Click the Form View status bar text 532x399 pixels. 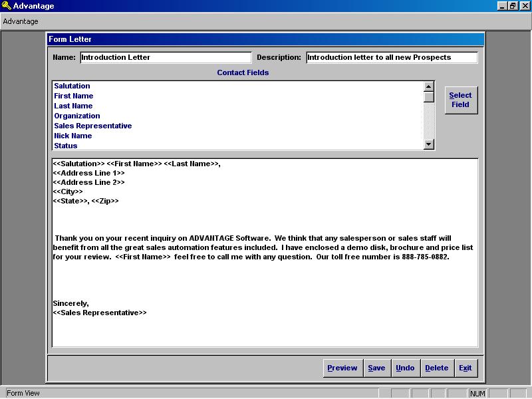23,393
